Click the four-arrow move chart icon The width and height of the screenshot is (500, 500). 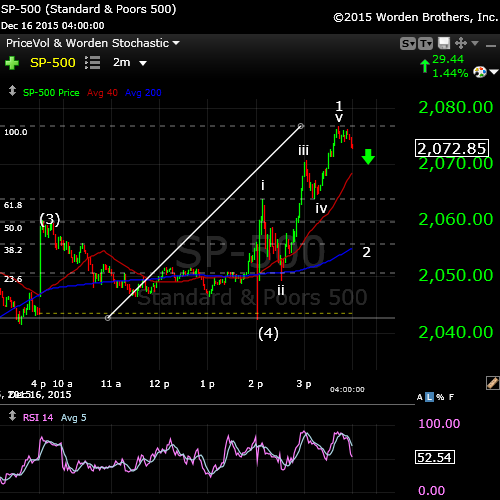click(461, 43)
